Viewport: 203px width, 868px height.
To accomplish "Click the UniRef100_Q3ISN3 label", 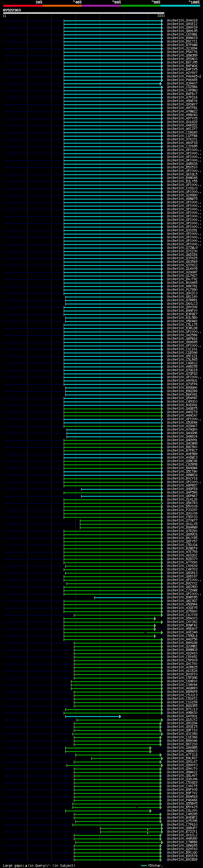I will click(182, 734).
